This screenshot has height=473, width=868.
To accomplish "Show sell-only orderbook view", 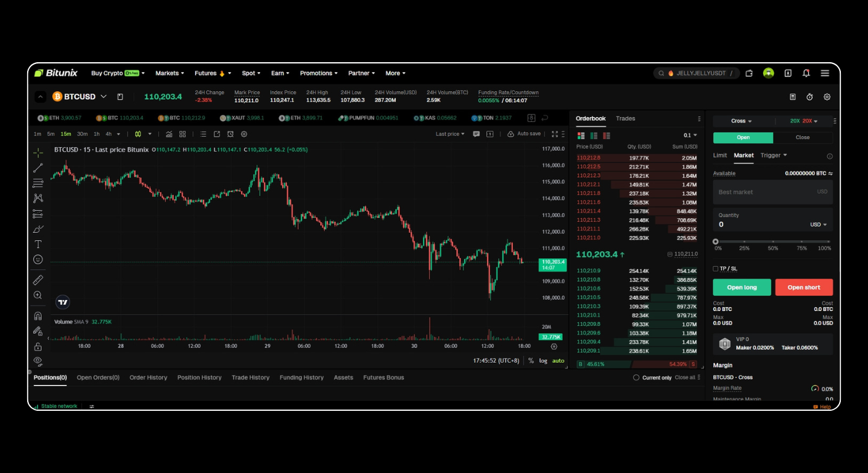I will point(607,135).
